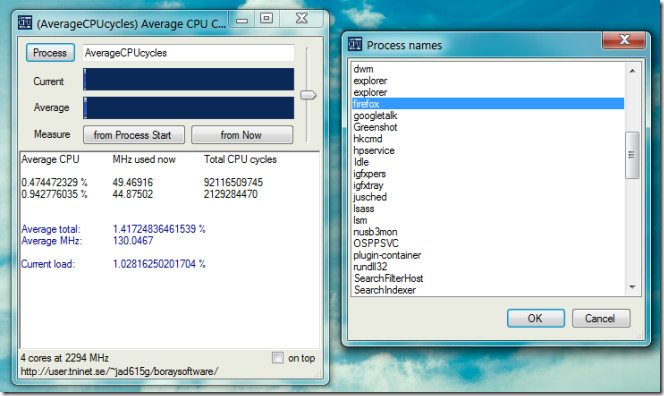Click the 0.942776035 % average CPU value

tap(54, 194)
